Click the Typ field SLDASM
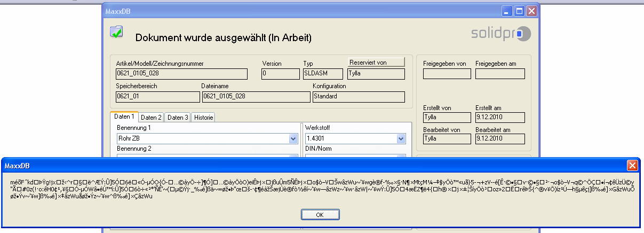Viewport: 644px width, 233px height. [x=323, y=74]
